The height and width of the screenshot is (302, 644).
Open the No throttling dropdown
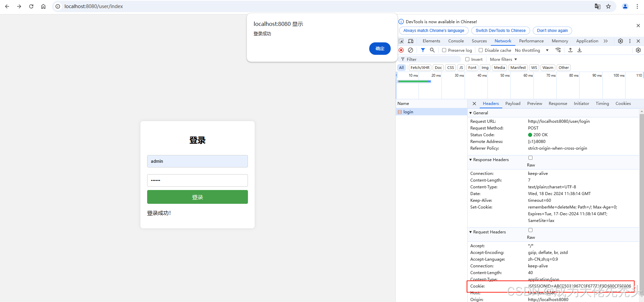point(531,50)
